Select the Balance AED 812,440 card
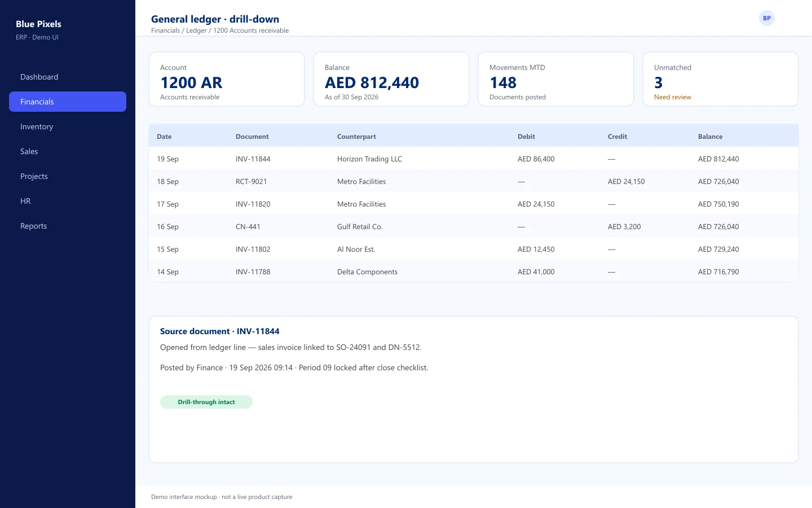 [x=391, y=79]
